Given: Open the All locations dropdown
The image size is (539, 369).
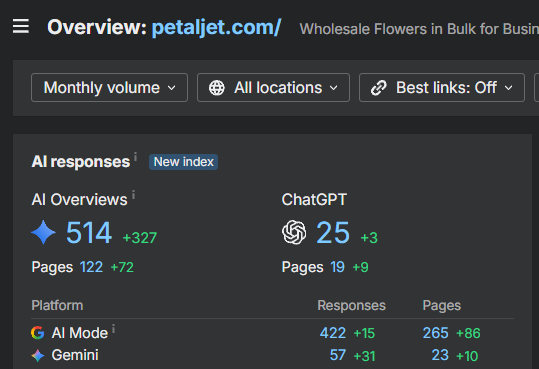Looking at the screenshot, I should [273, 88].
